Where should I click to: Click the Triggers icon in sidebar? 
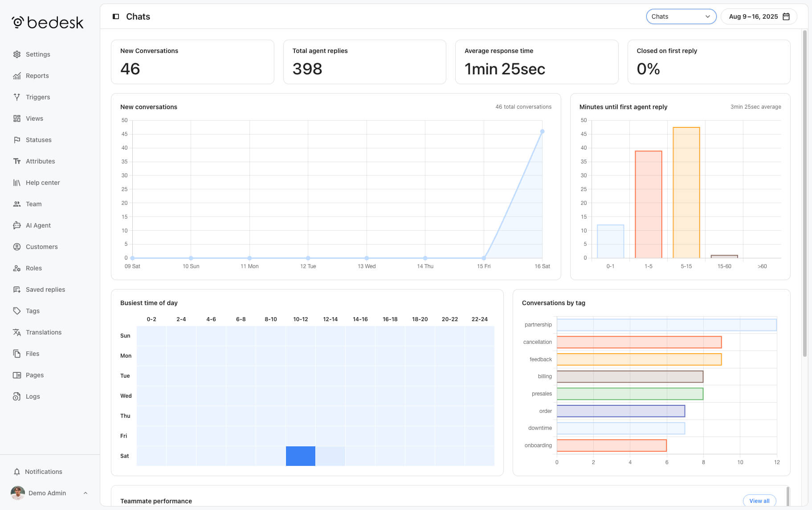pyautogui.click(x=17, y=97)
